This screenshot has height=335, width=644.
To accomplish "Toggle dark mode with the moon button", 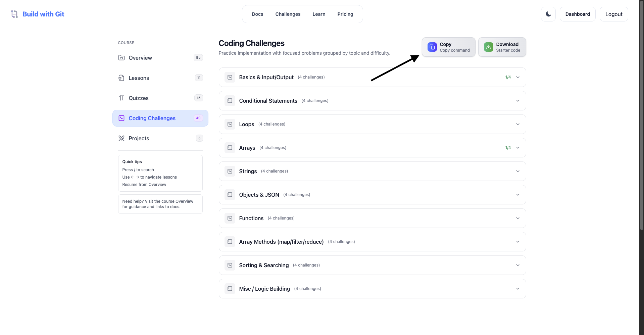I will coord(548,14).
